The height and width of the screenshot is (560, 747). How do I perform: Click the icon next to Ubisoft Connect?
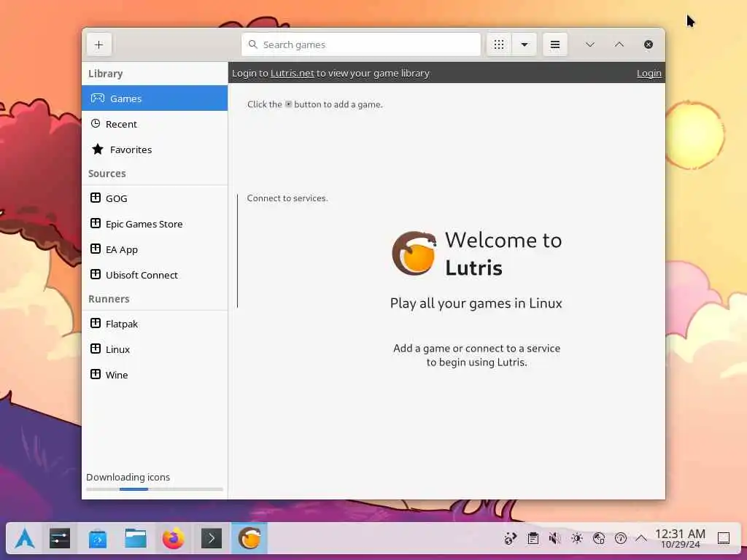coord(96,274)
